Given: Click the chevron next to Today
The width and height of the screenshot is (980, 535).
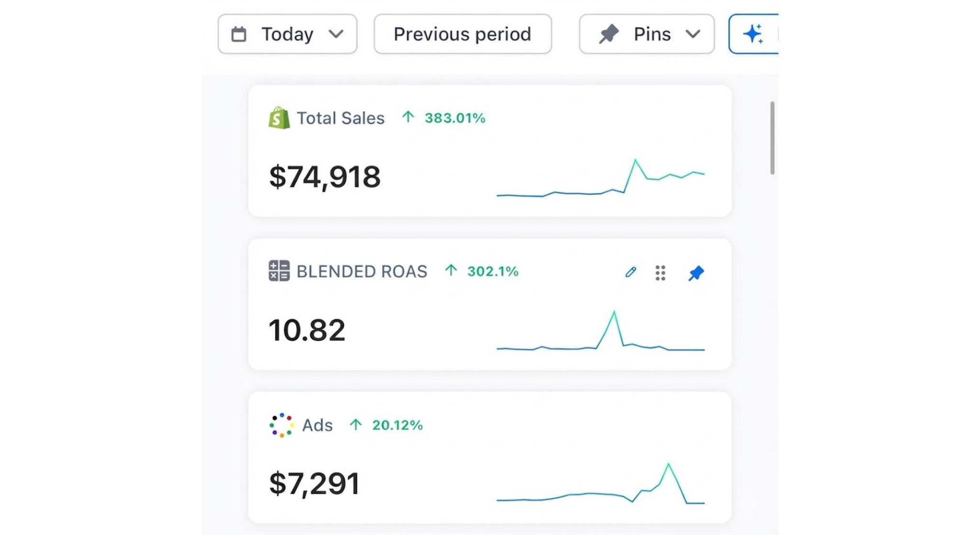Looking at the screenshot, I should point(336,34).
